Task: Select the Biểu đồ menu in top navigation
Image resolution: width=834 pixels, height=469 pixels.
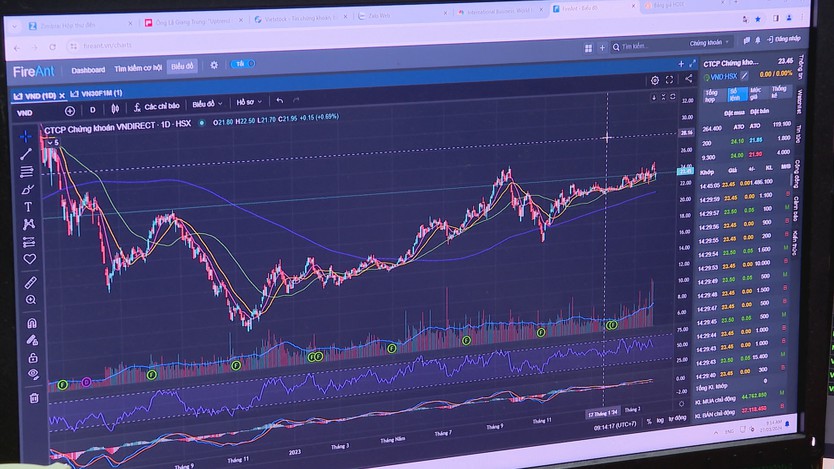Action: pyautogui.click(x=182, y=66)
